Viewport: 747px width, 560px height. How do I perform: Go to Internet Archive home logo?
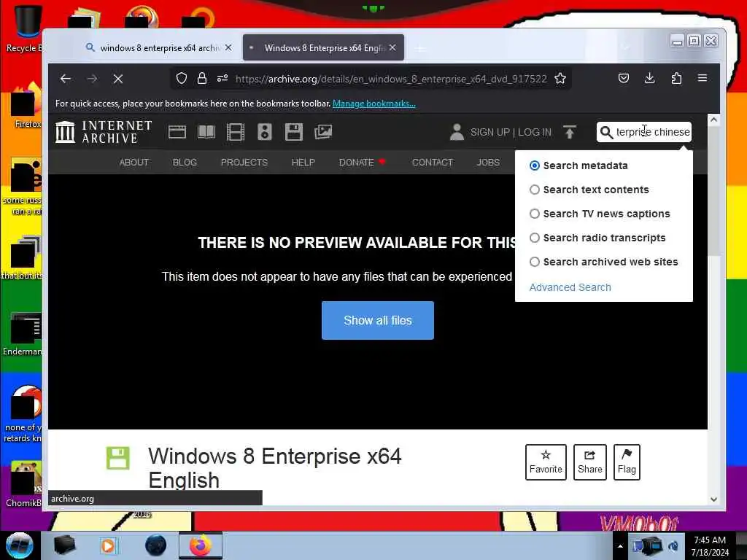pyautogui.click(x=104, y=132)
